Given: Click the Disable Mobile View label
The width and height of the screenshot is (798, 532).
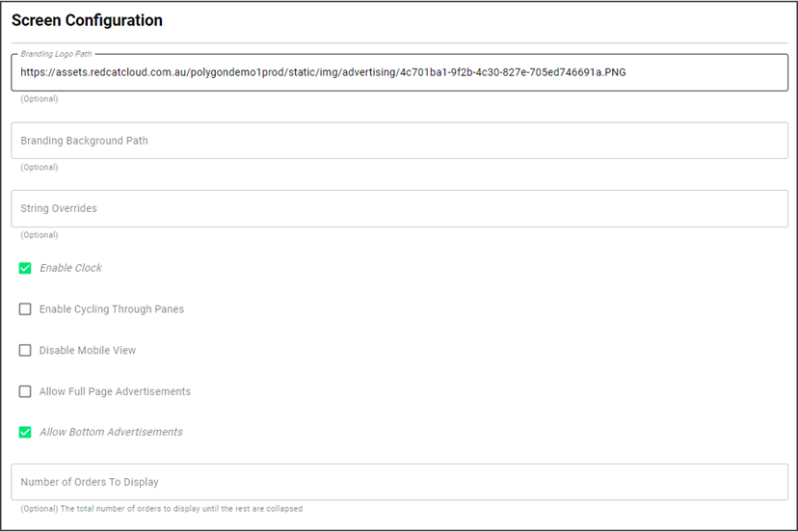Looking at the screenshot, I should point(88,350).
